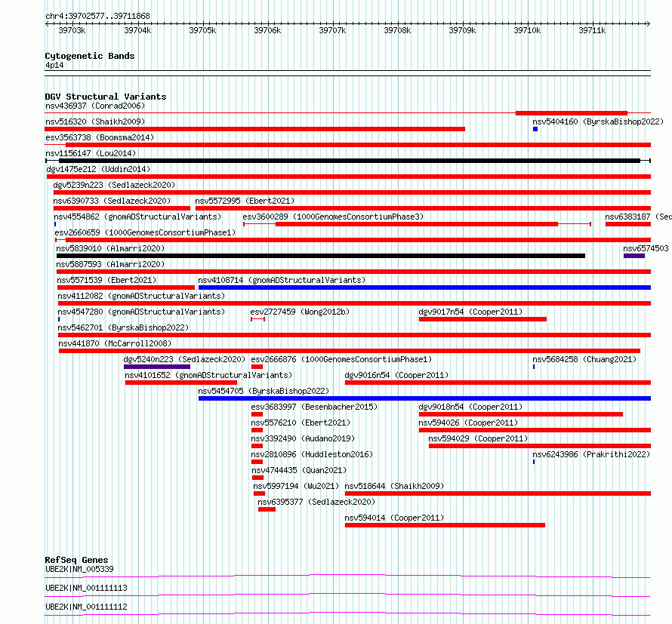Viewport: 672px width, 624px height.
Task: Select dgv1475e212 (Uddin2014) variant label
Action: (x=98, y=169)
